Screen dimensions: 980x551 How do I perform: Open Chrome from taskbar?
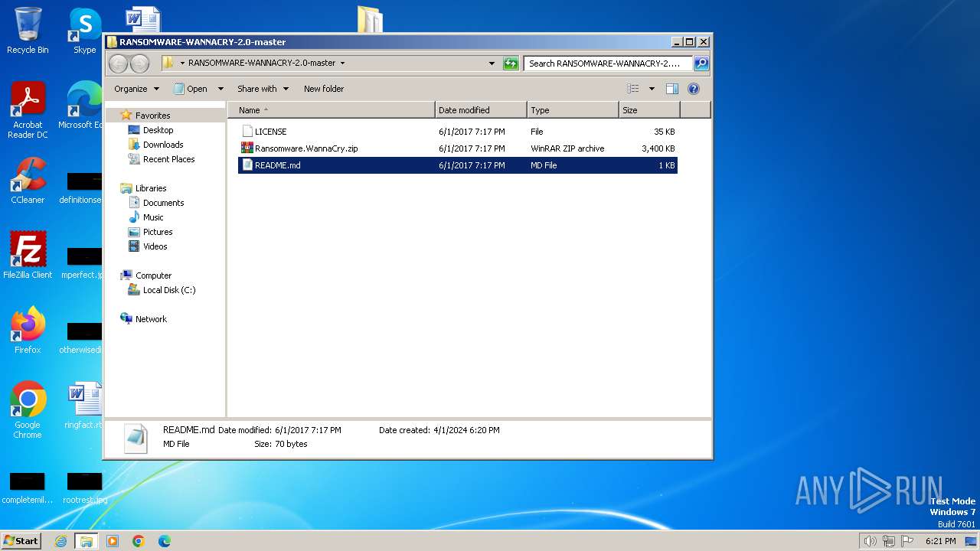(x=139, y=541)
